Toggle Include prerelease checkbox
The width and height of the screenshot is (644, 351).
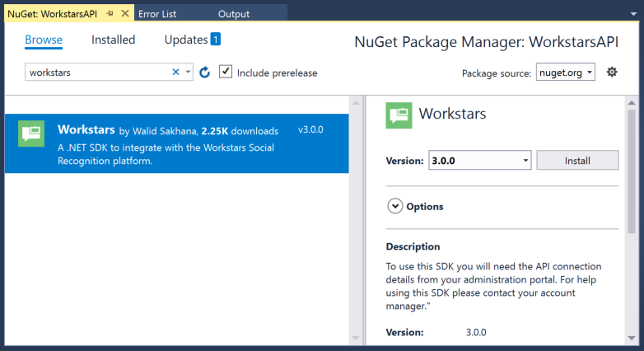click(x=226, y=72)
